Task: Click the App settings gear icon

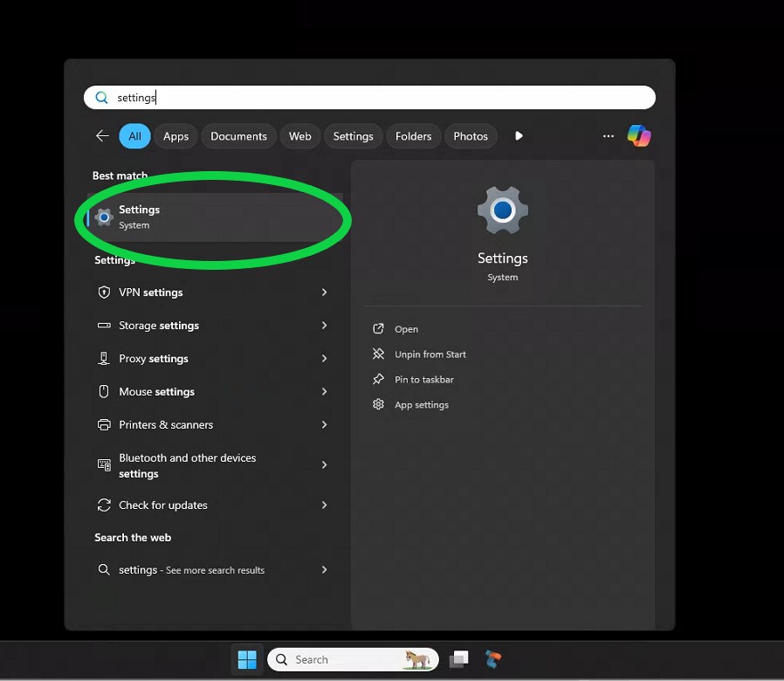Action: [379, 404]
